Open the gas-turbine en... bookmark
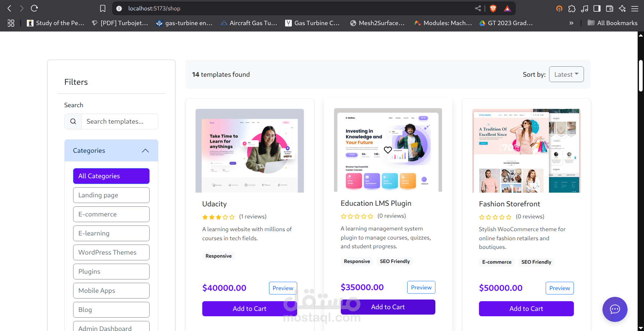This screenshot has width=644, height=331. tap(184, 23)
